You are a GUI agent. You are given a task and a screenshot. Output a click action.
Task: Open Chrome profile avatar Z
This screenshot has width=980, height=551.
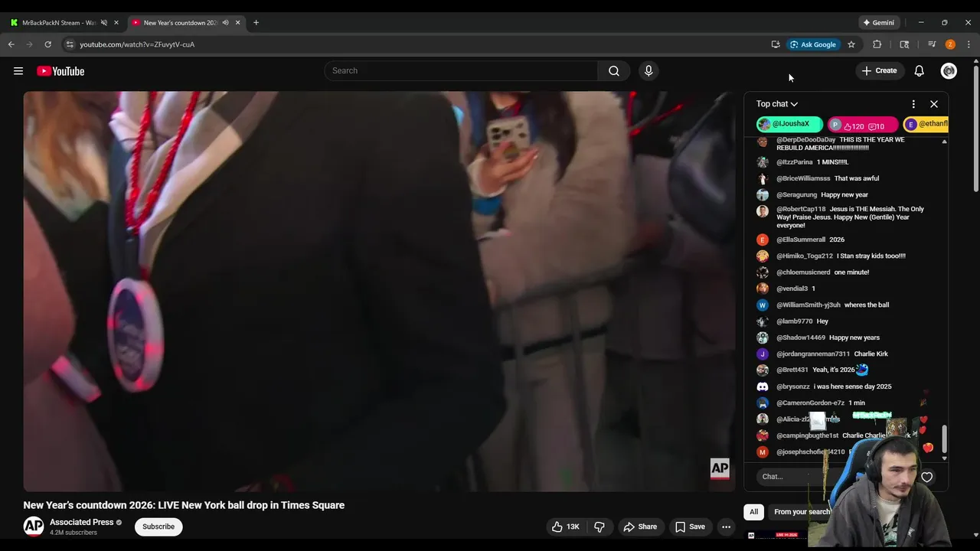950,44
